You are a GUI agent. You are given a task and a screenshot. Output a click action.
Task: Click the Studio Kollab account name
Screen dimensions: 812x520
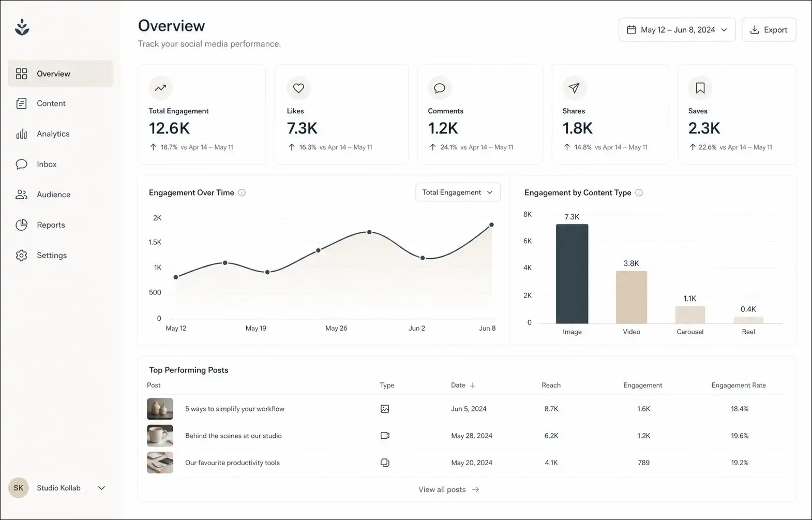[x=58, y=488]
